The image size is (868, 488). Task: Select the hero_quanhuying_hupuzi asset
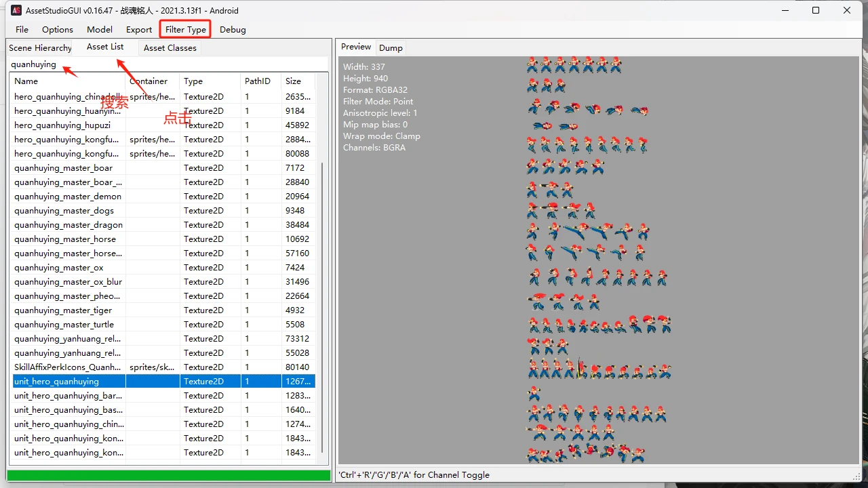click(x=62, y=125)
